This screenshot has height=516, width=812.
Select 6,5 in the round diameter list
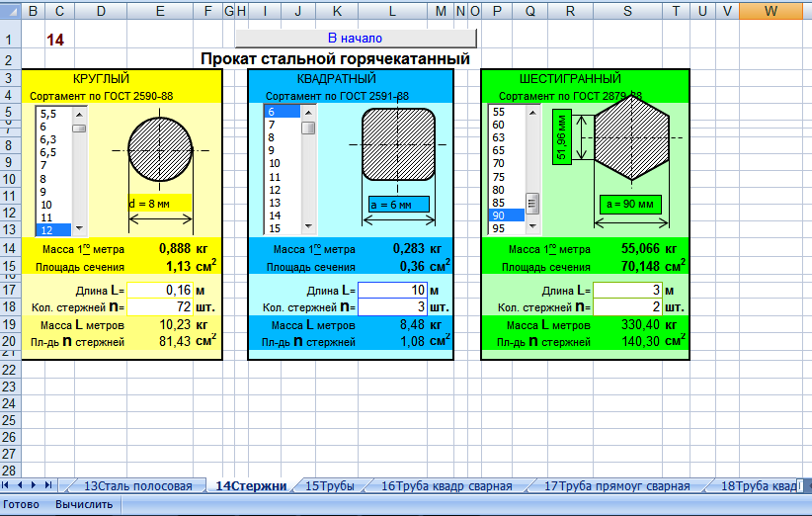54,152
